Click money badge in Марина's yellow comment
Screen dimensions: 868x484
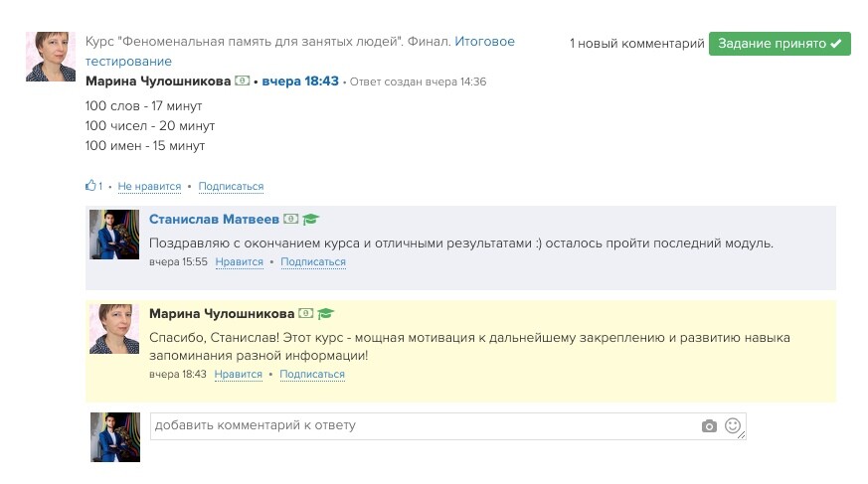click(x=305, y=314)
